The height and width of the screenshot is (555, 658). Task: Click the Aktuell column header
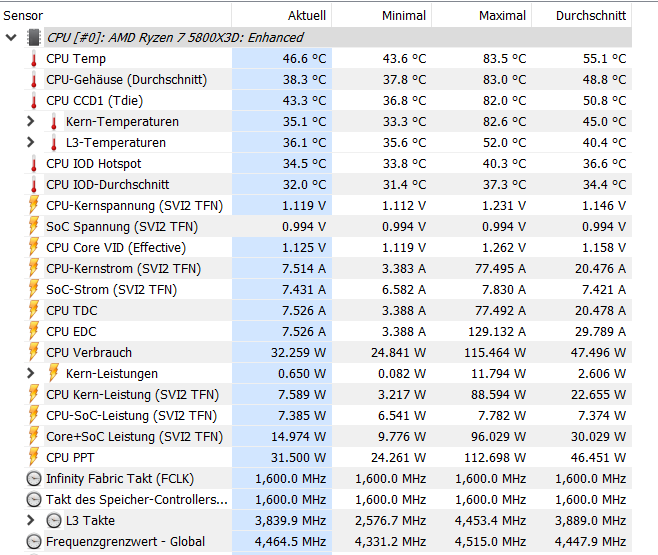(x=282, y=16)
